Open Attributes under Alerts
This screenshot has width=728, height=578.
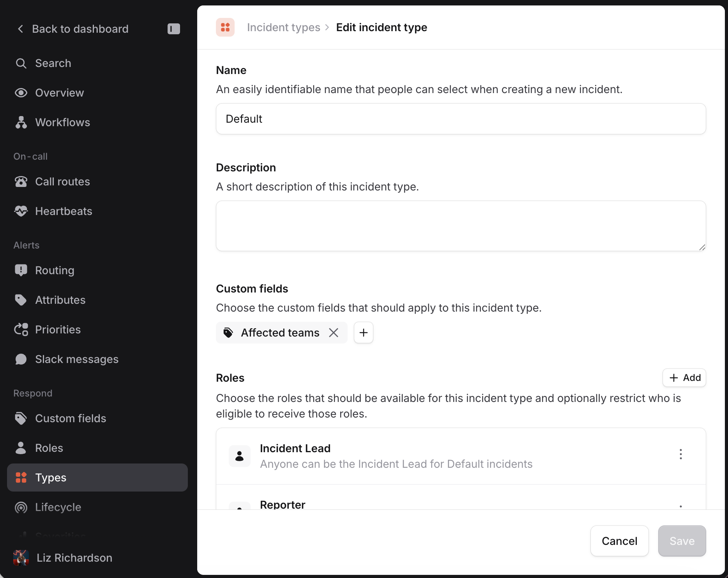tap(97, 300)
